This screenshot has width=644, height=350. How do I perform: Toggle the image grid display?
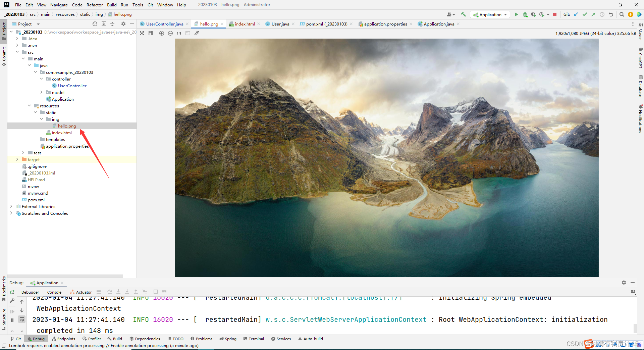click(x=151, y=33)
